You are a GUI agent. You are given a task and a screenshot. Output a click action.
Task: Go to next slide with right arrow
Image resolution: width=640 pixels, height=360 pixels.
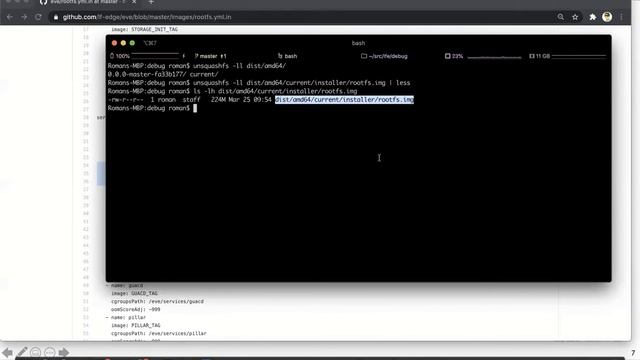coord(64,352)
